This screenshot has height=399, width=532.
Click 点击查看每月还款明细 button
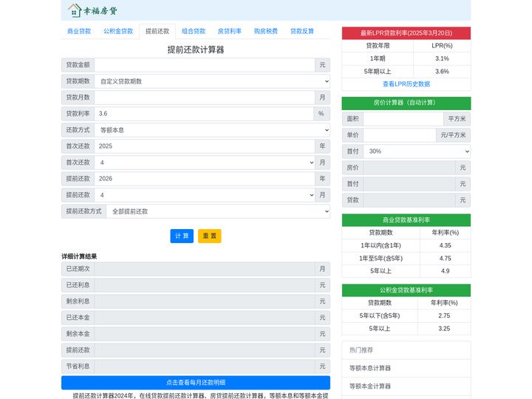[x=196, y=383]
